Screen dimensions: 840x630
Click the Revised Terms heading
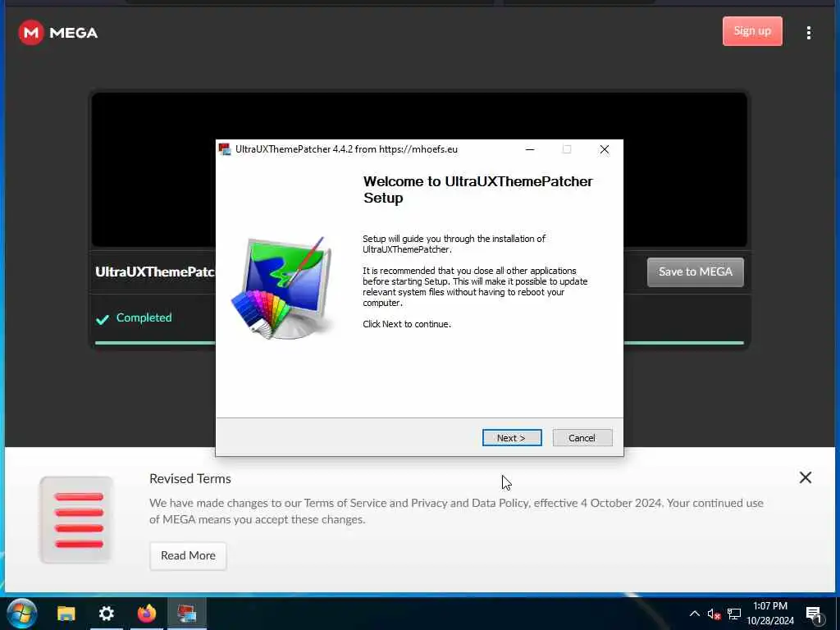point(190,479)
